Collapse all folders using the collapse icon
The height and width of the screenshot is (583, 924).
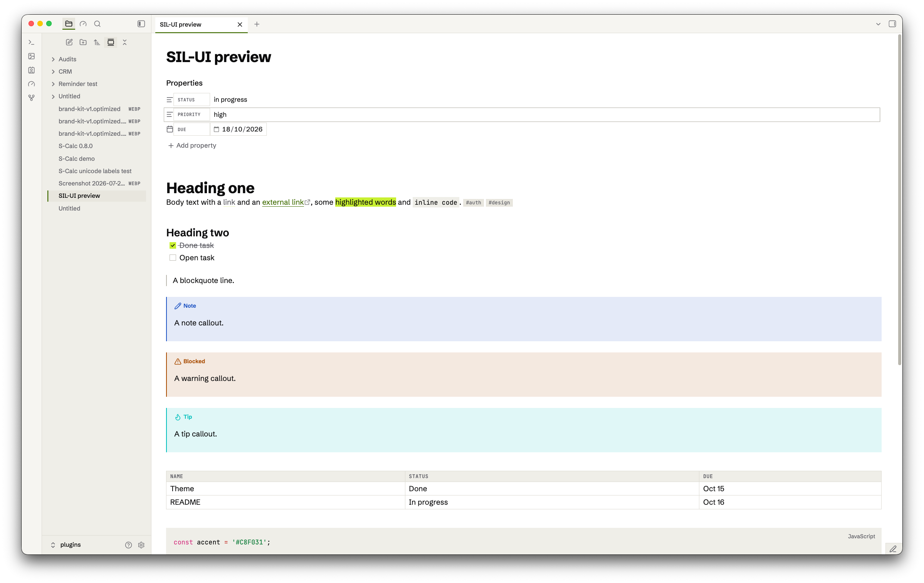(x=125, y=42)
